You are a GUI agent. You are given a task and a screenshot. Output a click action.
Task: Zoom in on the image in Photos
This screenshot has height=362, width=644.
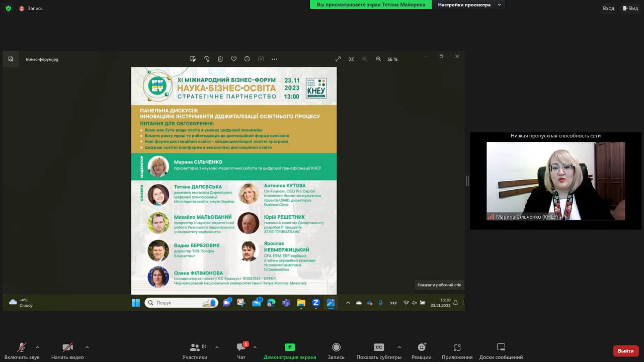pos(378,59)
